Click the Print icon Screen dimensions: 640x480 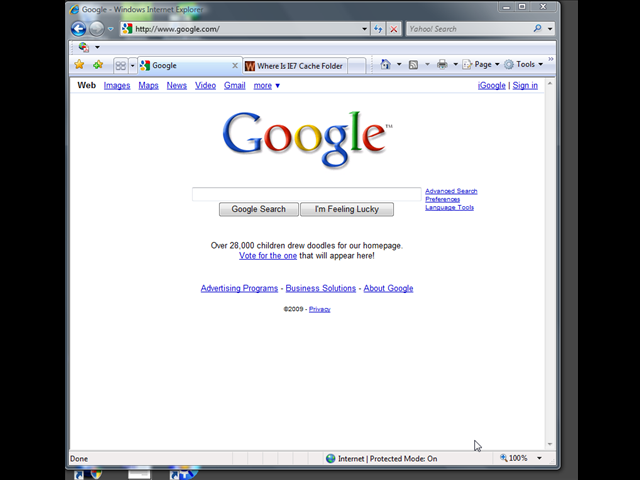point(442,64)
